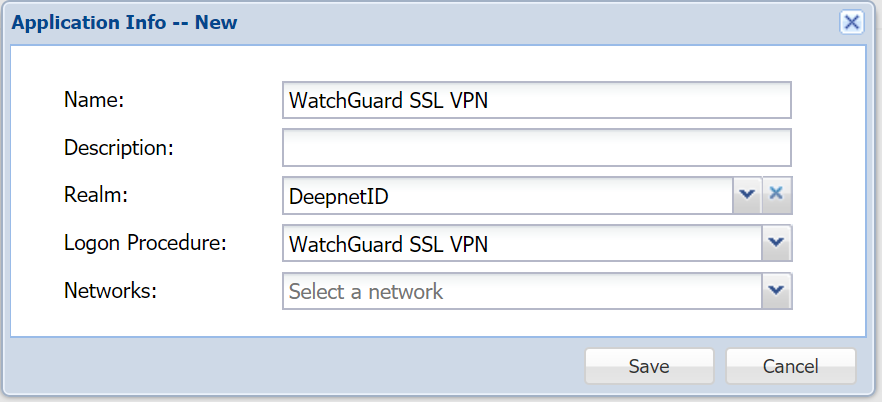Expand the Realm dropdown arrow
882x402 pixels.
coord(747,196)
